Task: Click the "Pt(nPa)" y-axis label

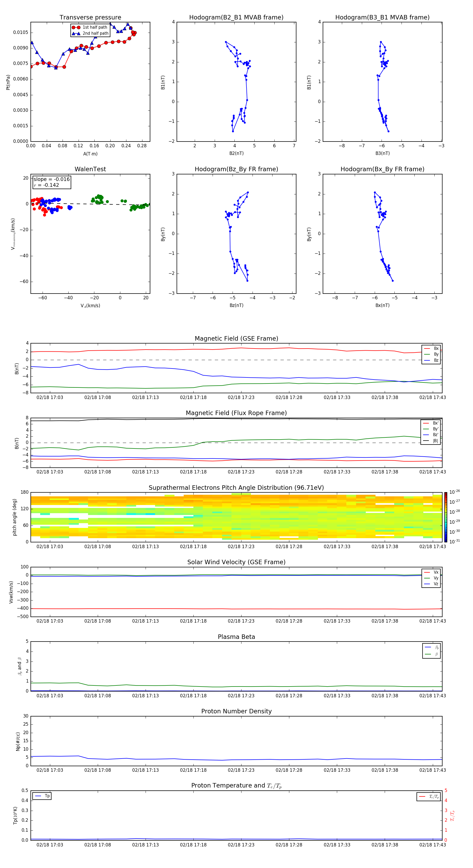Action: coord(8,82)
